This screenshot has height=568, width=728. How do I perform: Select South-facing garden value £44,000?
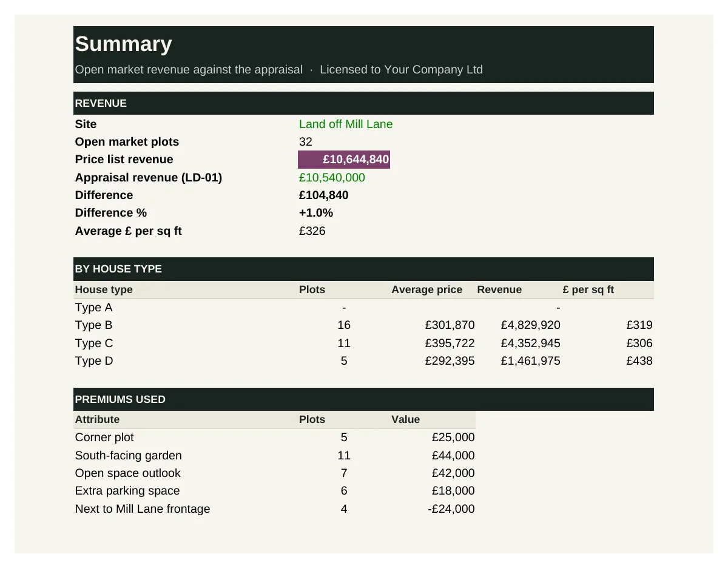(x=453, y=456)
